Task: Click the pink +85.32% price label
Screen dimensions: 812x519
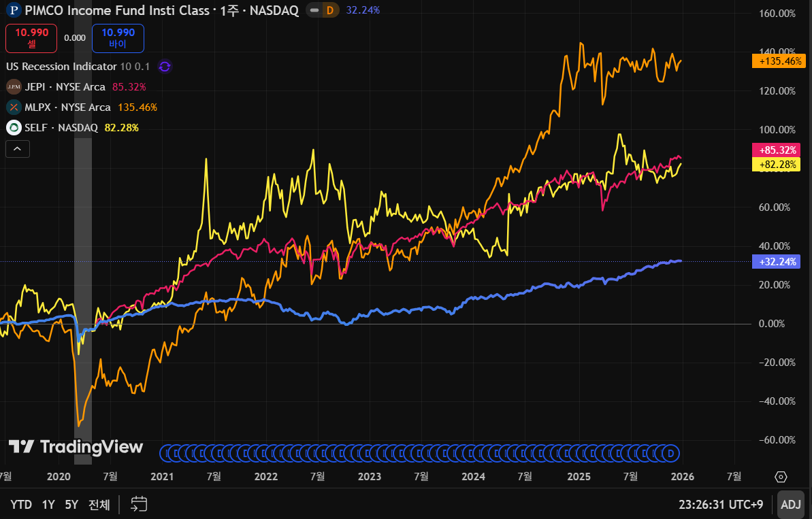Action: click(x=776, y=150)
